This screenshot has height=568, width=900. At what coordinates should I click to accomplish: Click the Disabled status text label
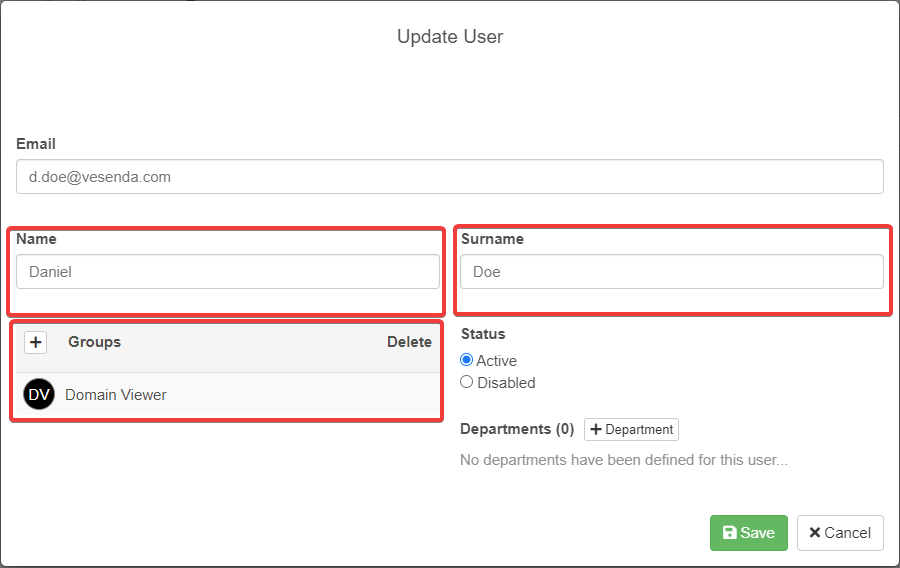tap(506, 382)
